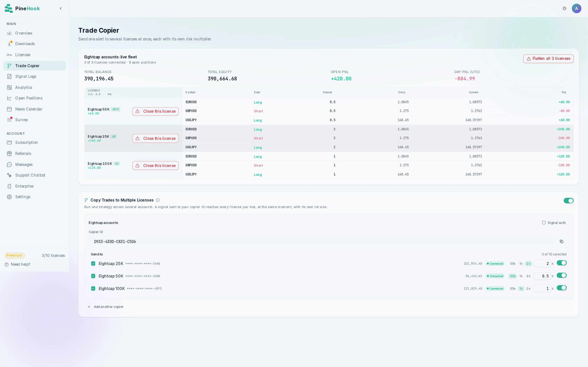
Task: Open the user avatar menu
Action: pyautogui.click(x=576, y=8)
